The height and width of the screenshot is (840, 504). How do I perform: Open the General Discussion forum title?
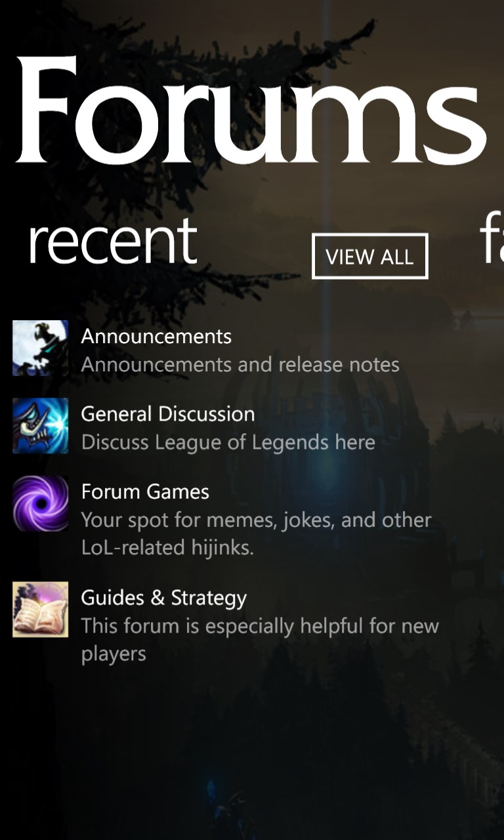(x=168, y=414)
